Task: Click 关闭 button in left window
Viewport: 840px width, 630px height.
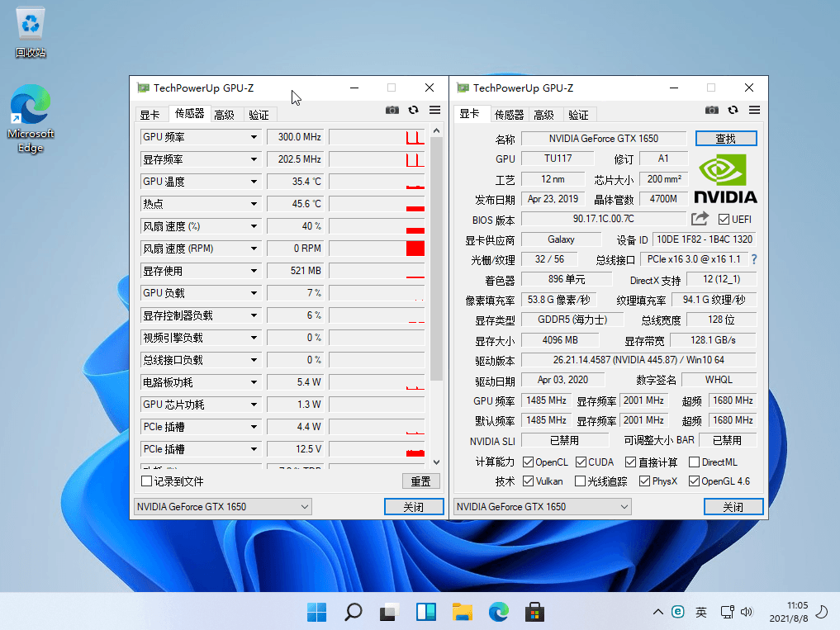Action: pyautogui.click(x=414, y=507)
